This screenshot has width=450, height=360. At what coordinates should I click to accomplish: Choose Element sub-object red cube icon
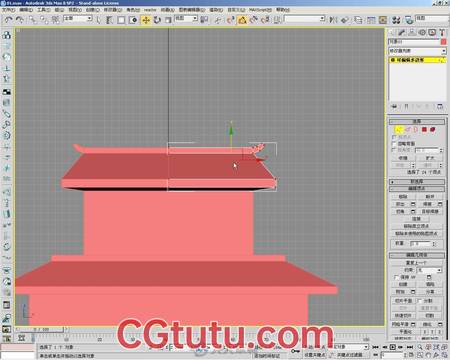(x=433, y=129)
